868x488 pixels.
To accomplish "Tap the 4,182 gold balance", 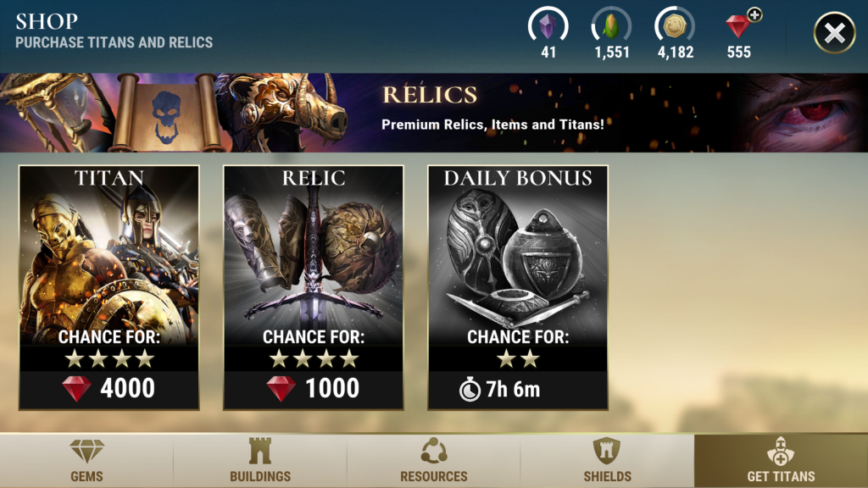I will pos(676,53).
